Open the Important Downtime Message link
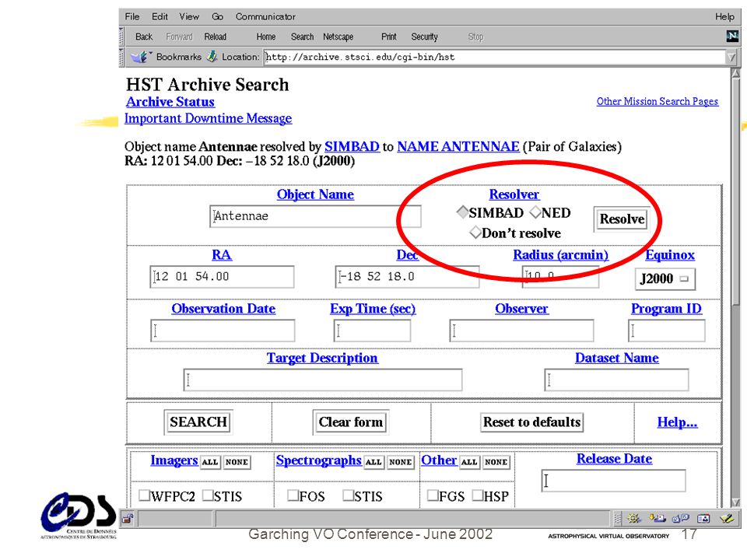The image size is (747, 560). click(x=209, y=118)
